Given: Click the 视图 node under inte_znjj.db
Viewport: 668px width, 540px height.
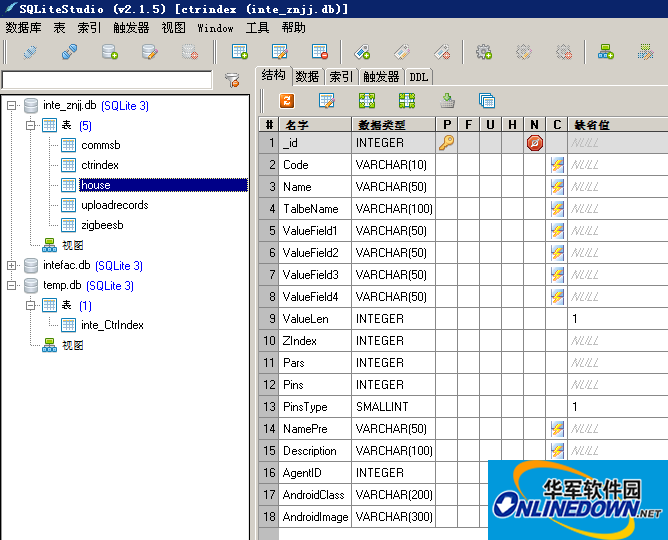Looking at the screenshot, I should pyautogui.click(x=72, y=245).
